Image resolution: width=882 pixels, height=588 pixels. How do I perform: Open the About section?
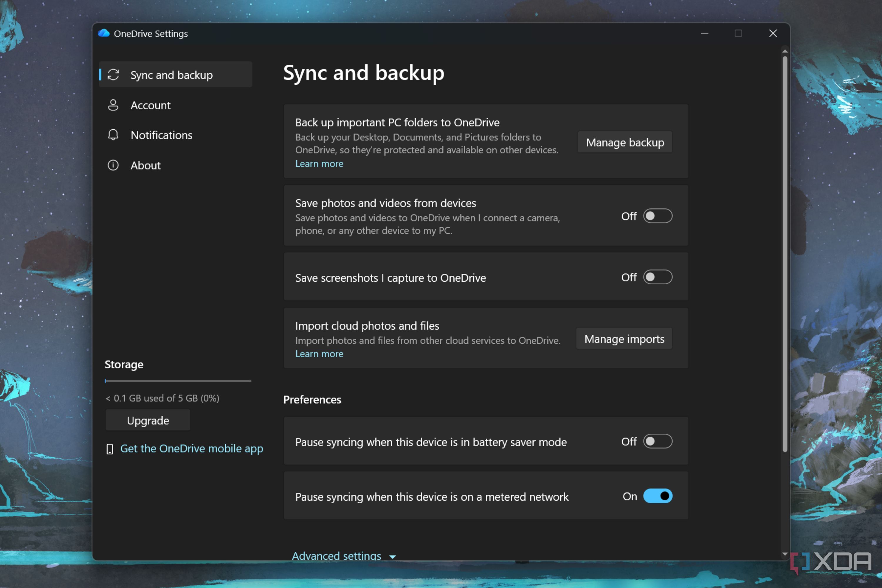click(176, 165)
